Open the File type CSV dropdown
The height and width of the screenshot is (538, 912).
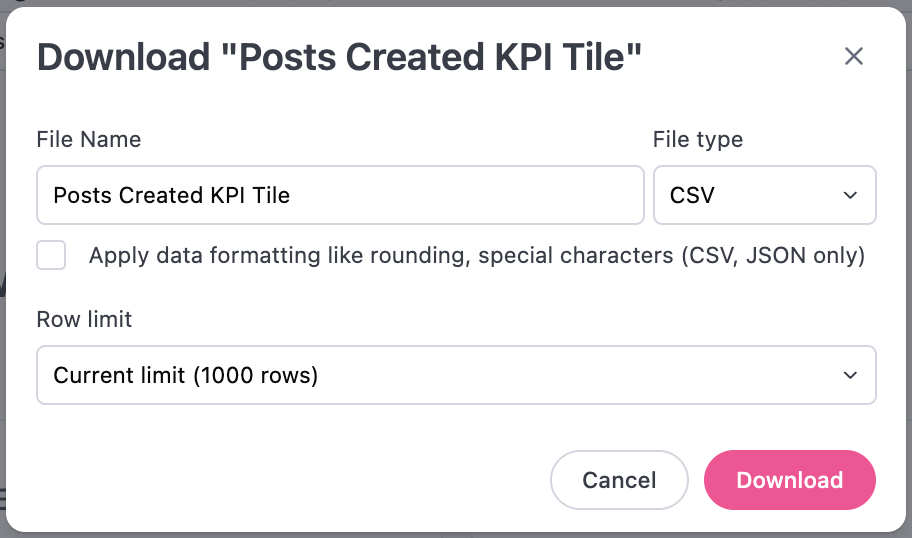coord(764,195)
